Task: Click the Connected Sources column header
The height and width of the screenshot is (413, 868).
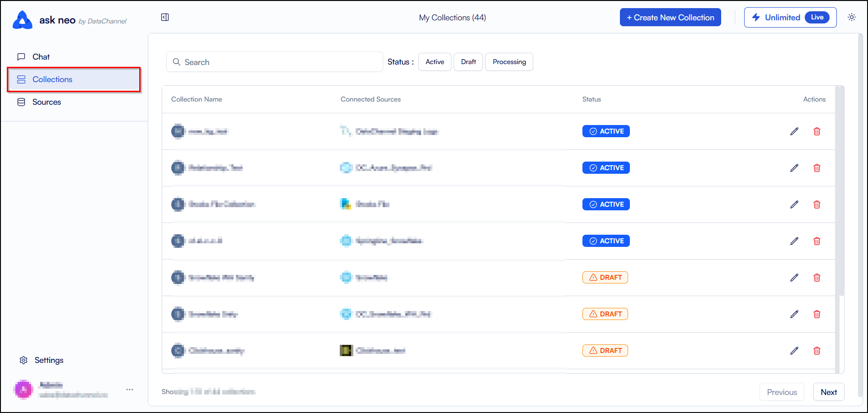Action: [371, 99]
